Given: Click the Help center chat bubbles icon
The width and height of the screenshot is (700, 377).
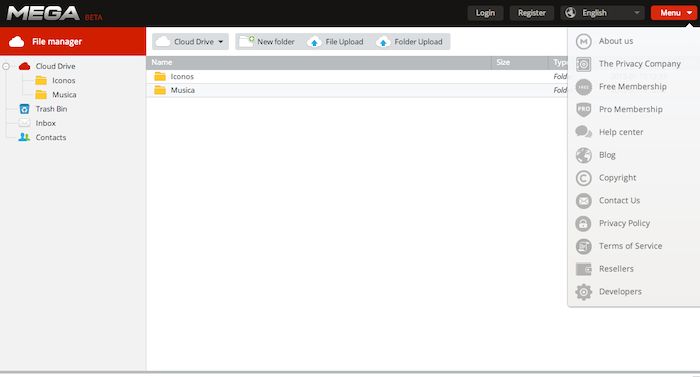Looking at the screenshot, I should [x=583, y=132].
